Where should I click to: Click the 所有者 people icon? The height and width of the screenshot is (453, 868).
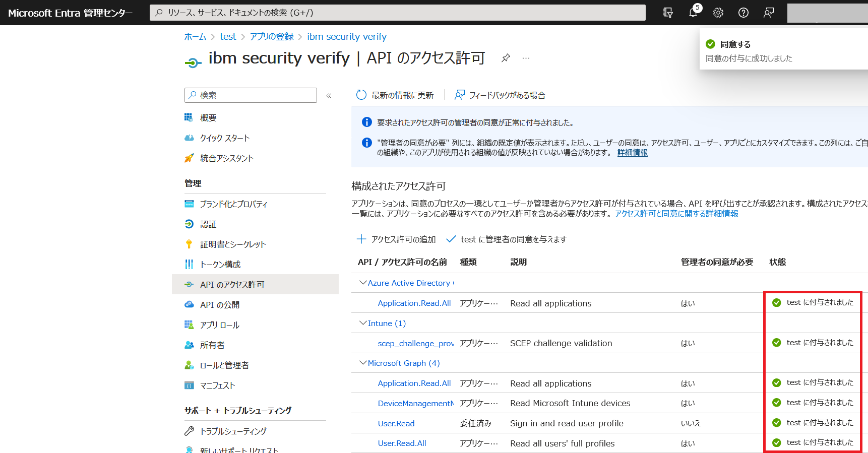189,345
